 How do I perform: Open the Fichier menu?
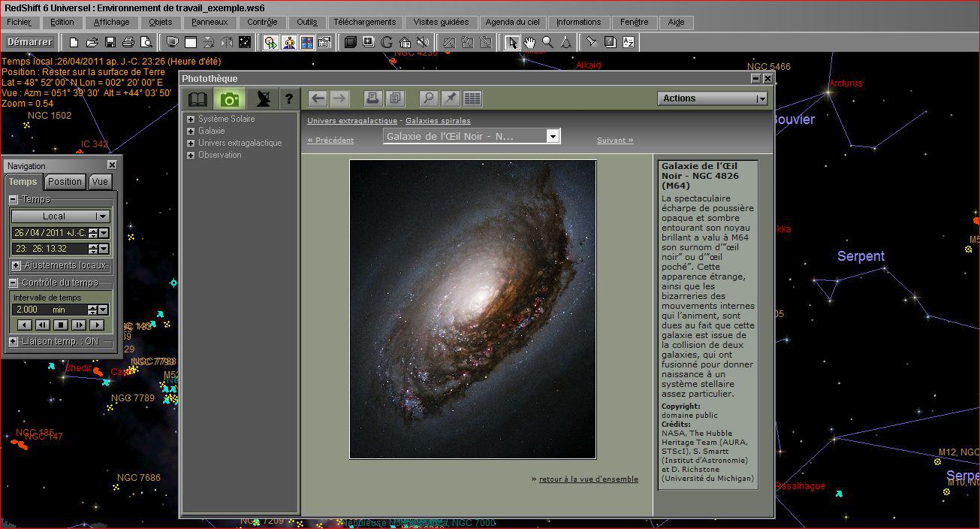20,23
